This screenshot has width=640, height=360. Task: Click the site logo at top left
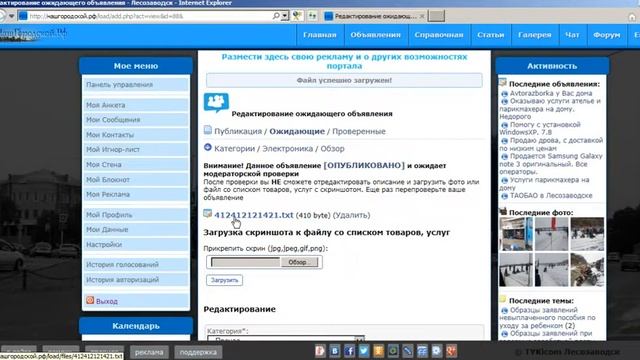pyautogui.click(x=33, y=34)
